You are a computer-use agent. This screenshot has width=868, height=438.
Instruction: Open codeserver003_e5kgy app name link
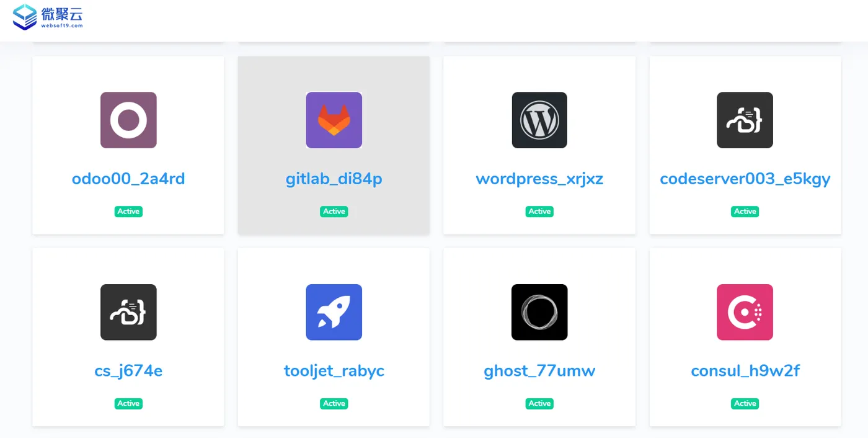745,179
